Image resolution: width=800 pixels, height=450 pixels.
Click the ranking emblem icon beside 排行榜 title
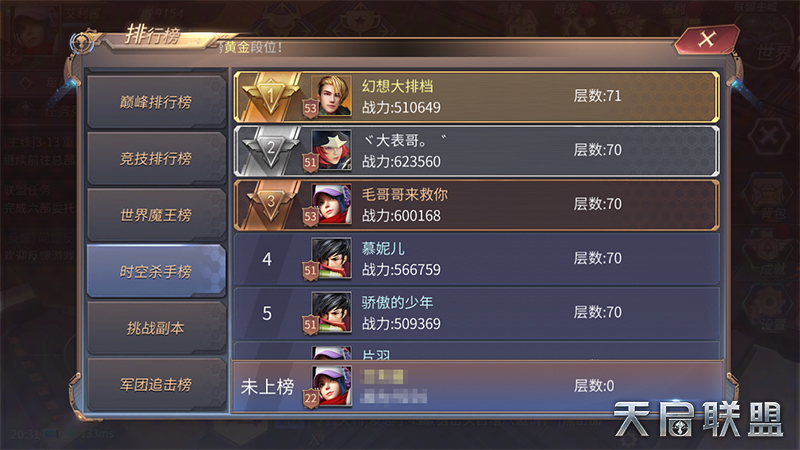tap(83, 42)
